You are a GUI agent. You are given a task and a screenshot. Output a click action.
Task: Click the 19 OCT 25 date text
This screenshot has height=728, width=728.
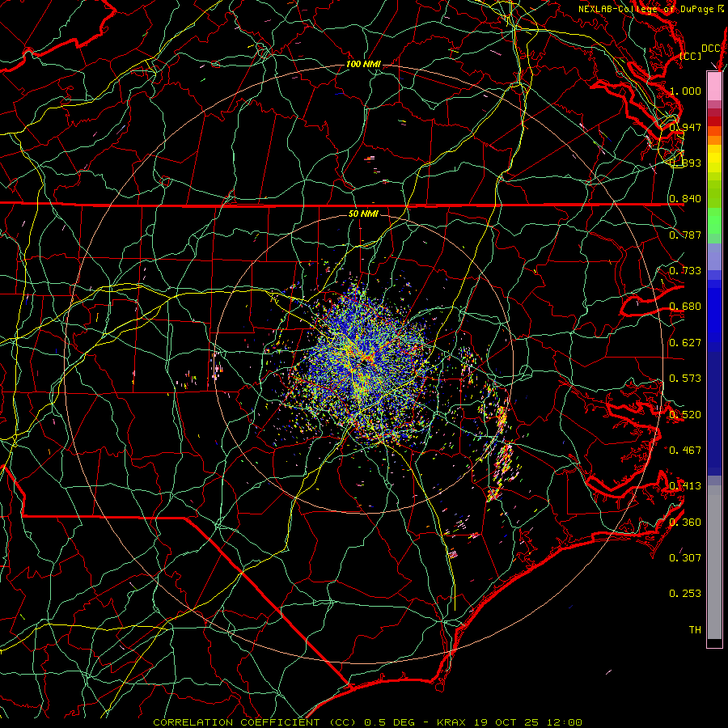[507, 722]
